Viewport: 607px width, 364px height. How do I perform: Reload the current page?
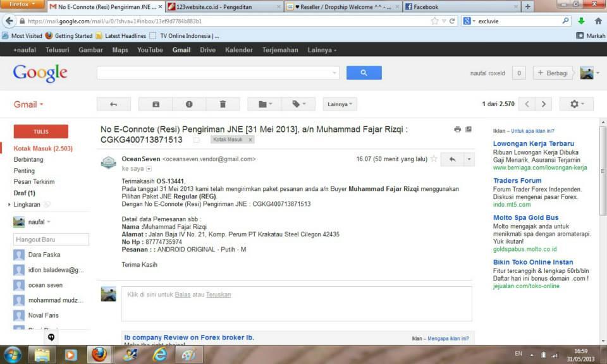click(x=451, y=21)
